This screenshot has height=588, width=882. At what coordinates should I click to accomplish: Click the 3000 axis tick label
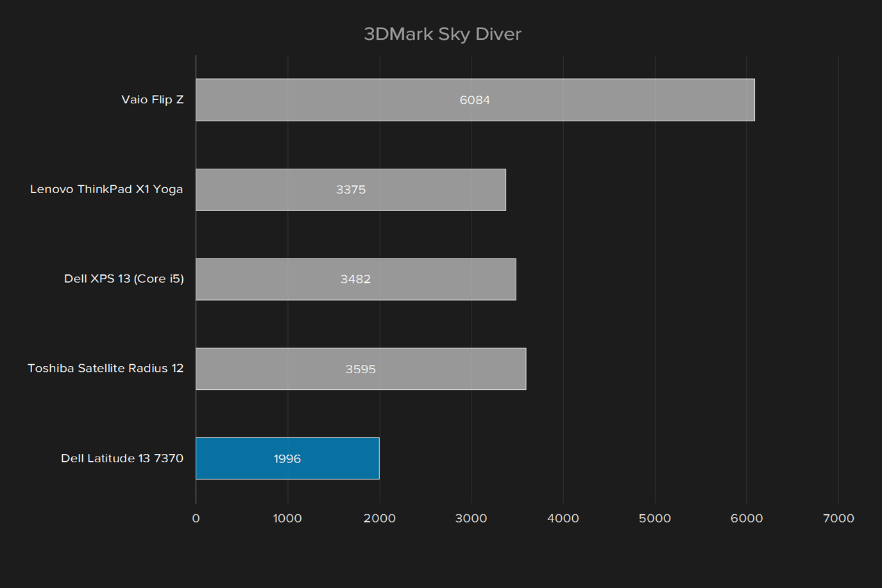(x=471, y=518)
